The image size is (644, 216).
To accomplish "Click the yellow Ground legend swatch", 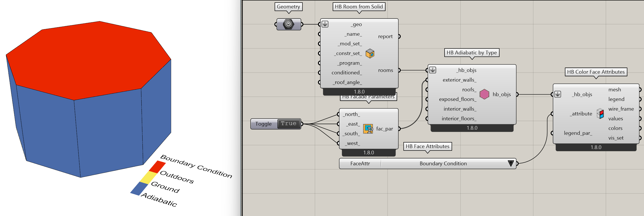I will click(x=148, y=177).
